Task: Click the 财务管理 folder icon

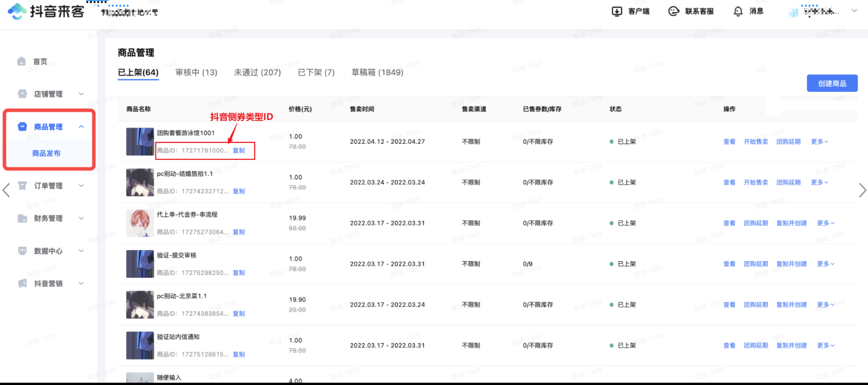Action: pyautogui.click(x=22, y=218)
